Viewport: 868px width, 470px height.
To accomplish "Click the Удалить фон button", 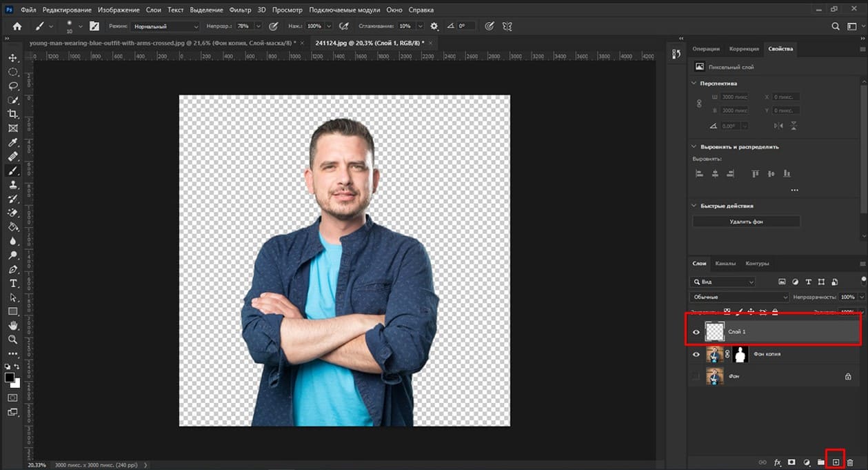I will (746, 222).
